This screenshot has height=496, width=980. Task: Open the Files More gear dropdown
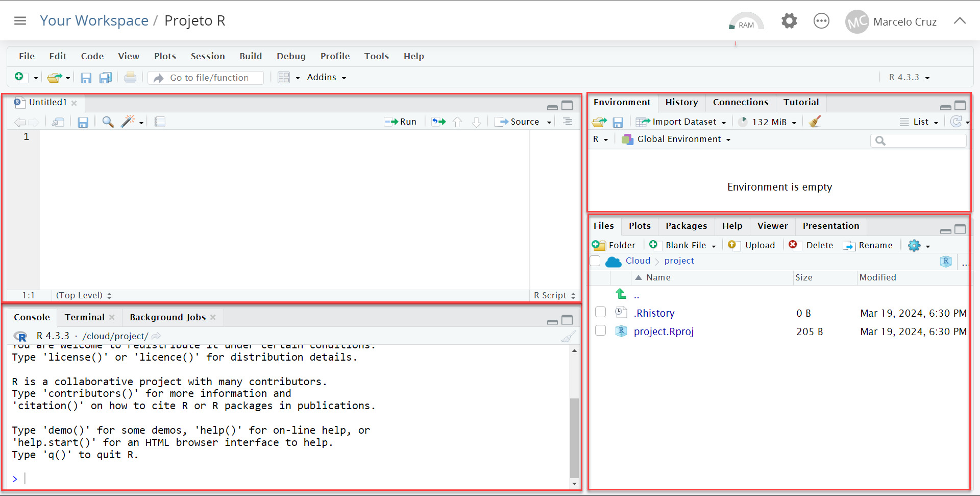tap(919, 245)
